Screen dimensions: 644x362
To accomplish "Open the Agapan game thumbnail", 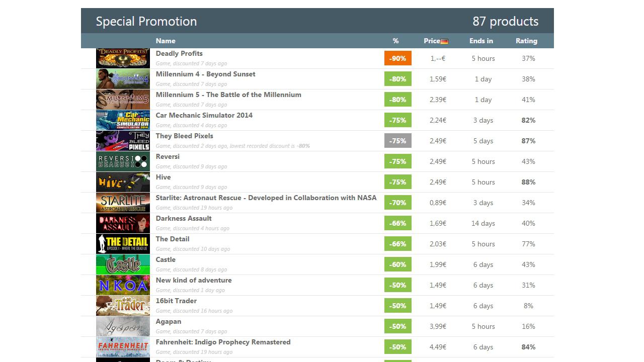I will pyautogui.click(x=123, y=326).
